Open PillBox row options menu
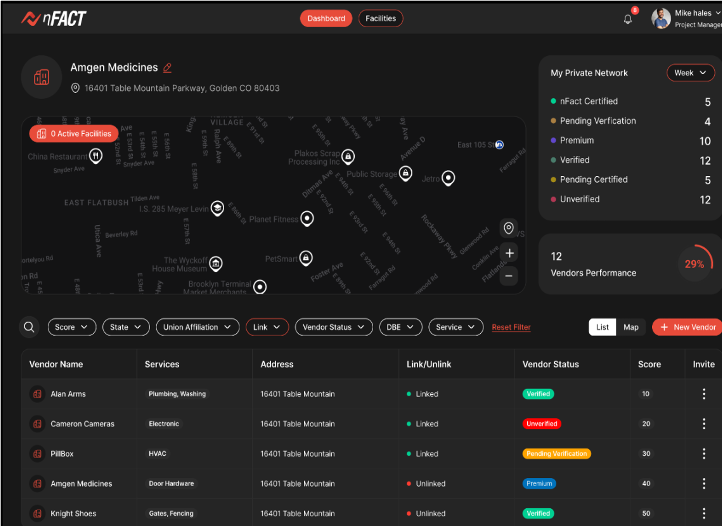Viewport: 722px width, 526px height. pos(704,454)
